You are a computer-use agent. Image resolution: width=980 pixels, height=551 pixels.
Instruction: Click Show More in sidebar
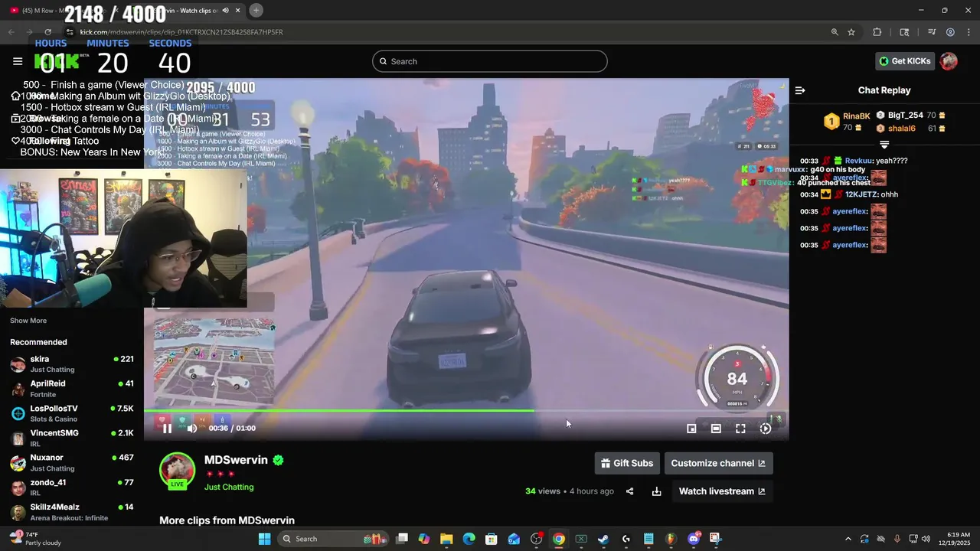[28, 321]
